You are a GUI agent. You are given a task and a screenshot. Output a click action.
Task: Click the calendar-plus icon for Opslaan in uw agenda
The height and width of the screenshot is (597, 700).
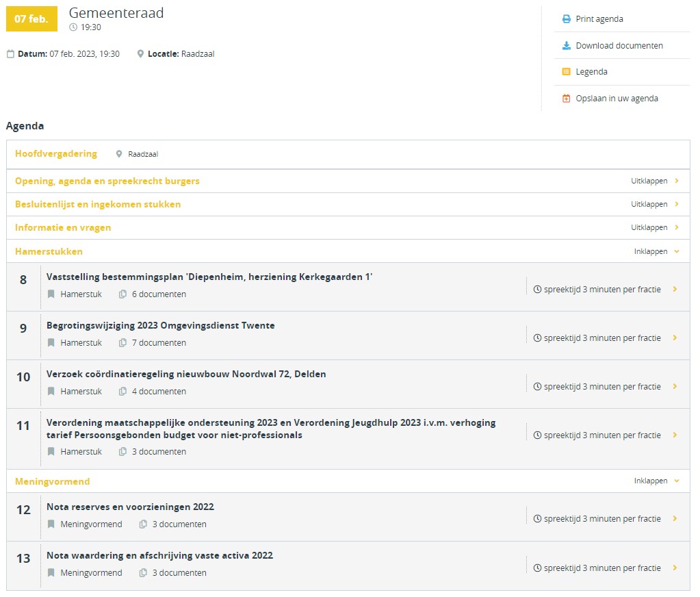pyautogui.click(x=566, y=98)
